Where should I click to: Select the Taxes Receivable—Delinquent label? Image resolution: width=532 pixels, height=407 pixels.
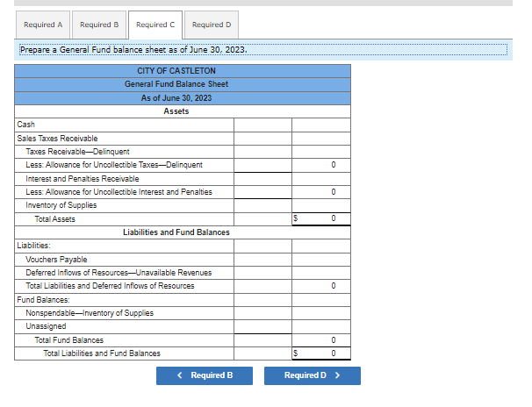(x=77, y=152)
